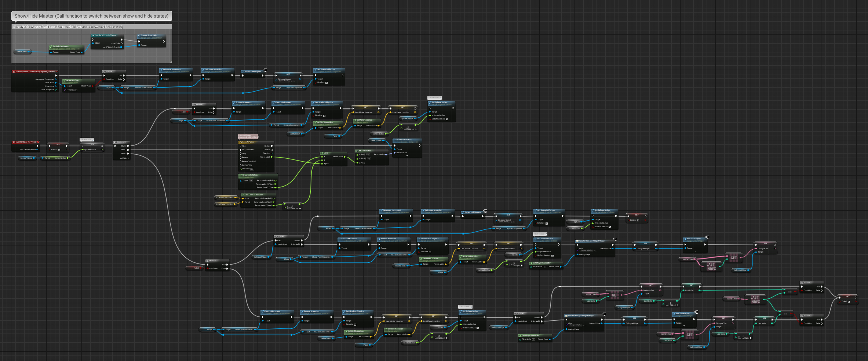Toggle the Simulate checkbox on Set Simulate Physics
Image resolution: width=868 pixels, height=361 pixels.
[327, 83]
